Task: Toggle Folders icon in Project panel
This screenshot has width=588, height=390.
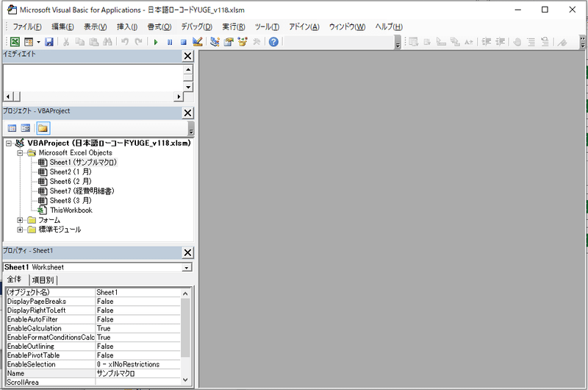Action: click(43, 128)
